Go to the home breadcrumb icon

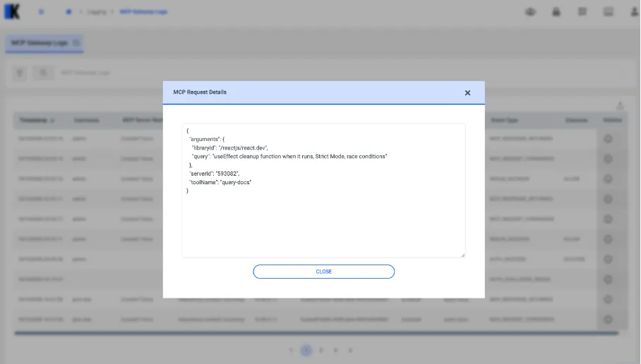(x=68, y=12)
